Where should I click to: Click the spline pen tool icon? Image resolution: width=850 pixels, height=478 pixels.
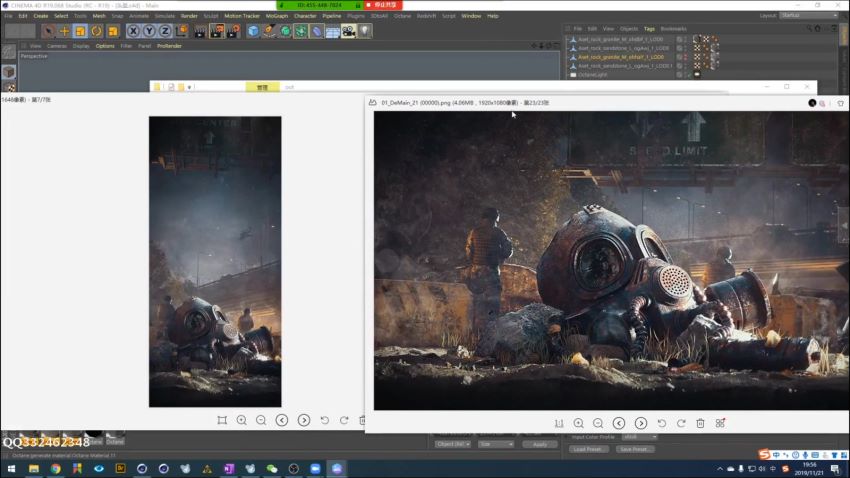point(269,31)
